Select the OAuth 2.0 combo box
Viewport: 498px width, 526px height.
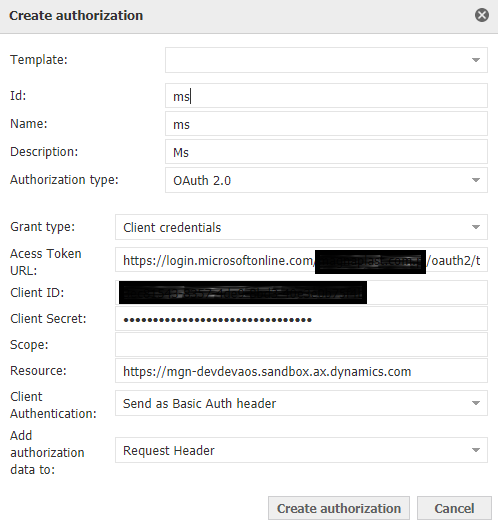point(326,180)
